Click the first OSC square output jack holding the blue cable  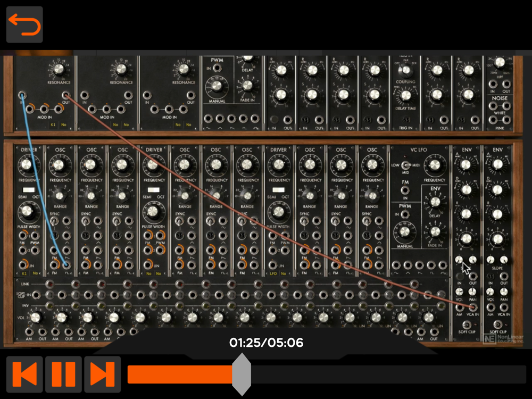pyautogui.click(x=66, y=265)
